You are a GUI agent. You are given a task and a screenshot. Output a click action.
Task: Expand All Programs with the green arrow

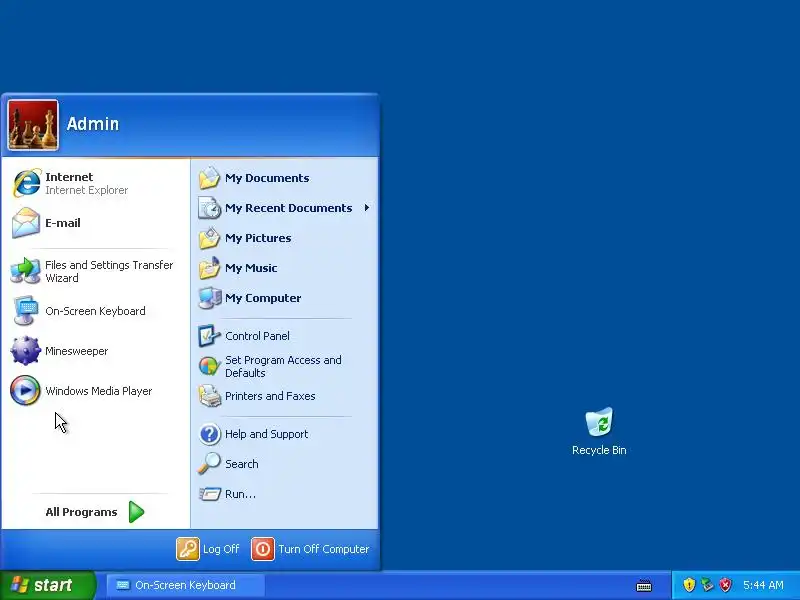[x=136, y=512]
